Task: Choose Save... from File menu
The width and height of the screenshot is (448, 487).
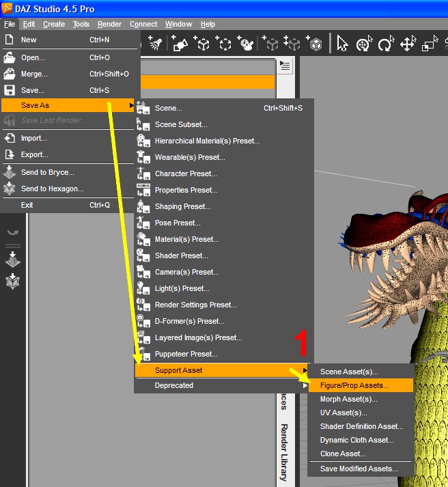Action: coord(69,90)
